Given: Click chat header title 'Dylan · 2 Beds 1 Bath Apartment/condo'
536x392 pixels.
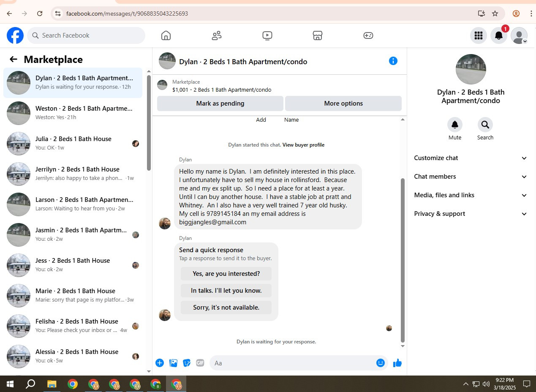Looking at the screenshot, I should (x=243, y=62).
